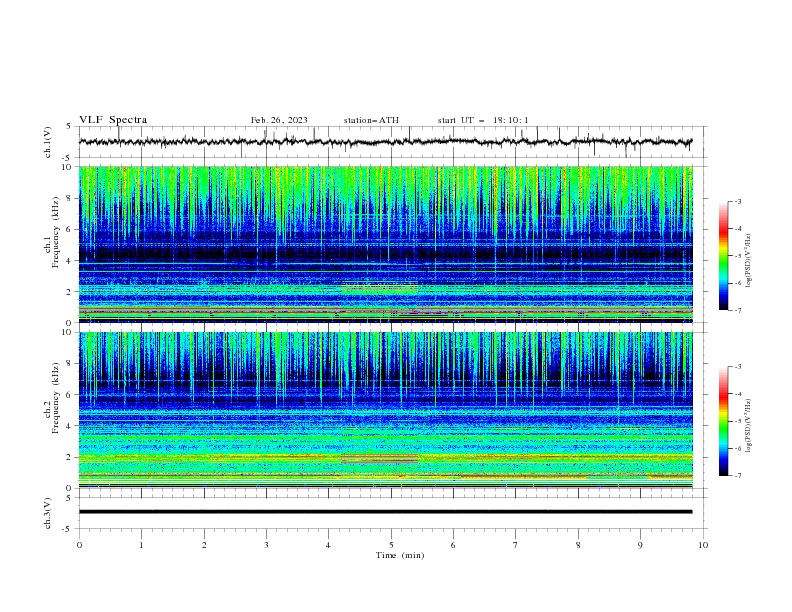Click the "VLF Spectra" plot title
Screen dimensions: 792x612
[113, 120]
